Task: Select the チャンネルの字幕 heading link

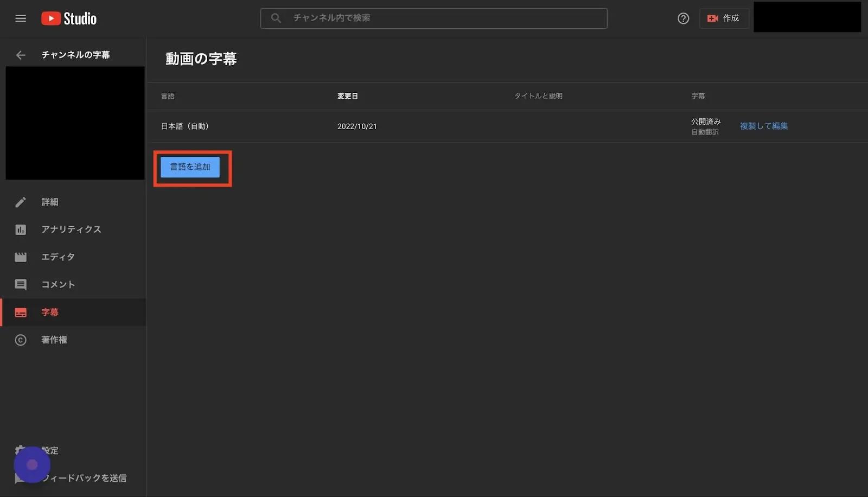Action: click(75, 55)
